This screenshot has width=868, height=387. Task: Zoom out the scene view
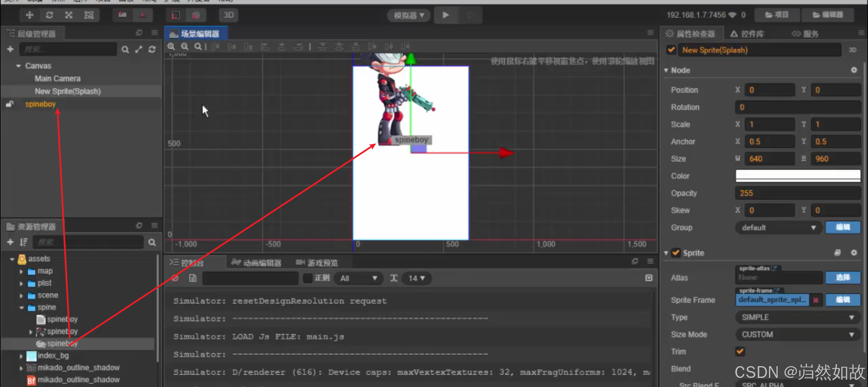click(x=185, y=46)
